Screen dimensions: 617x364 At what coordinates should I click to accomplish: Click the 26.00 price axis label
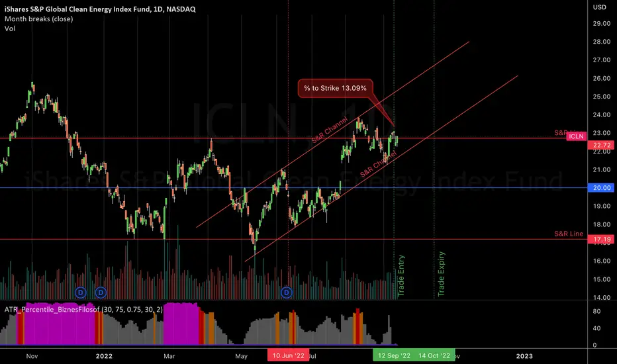coord(601,78)
